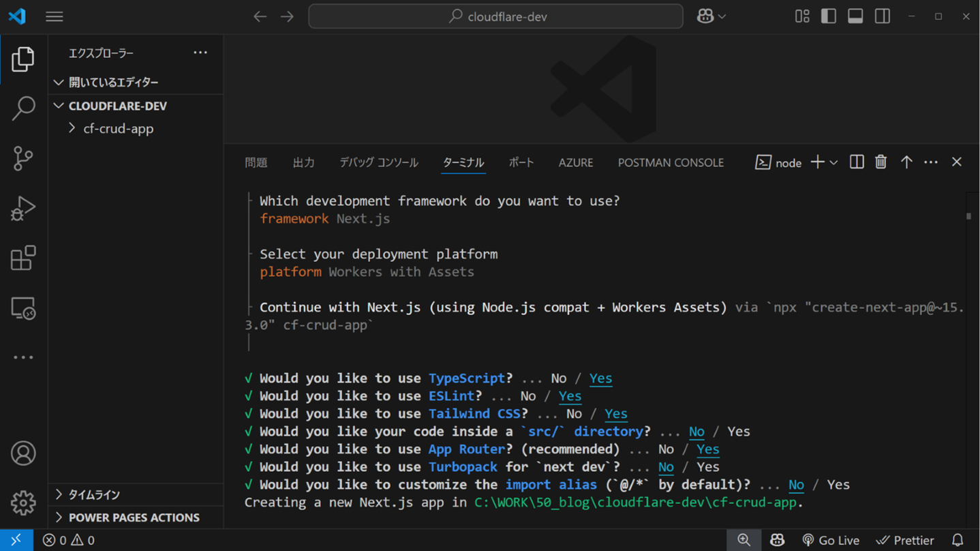Switch to the AZURE tab
The height and width of the screenshot is (551, 980).
tap(576, 162)
